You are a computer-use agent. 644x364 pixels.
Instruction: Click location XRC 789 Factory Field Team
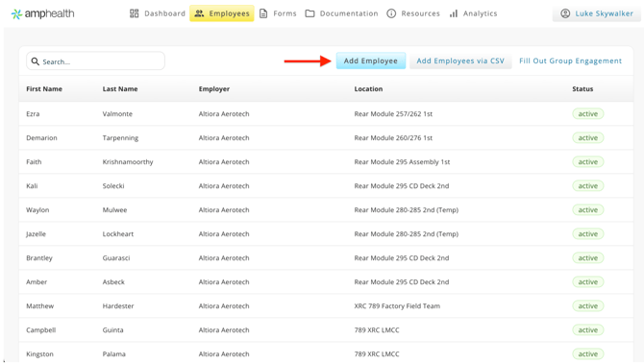pos(397,305)
